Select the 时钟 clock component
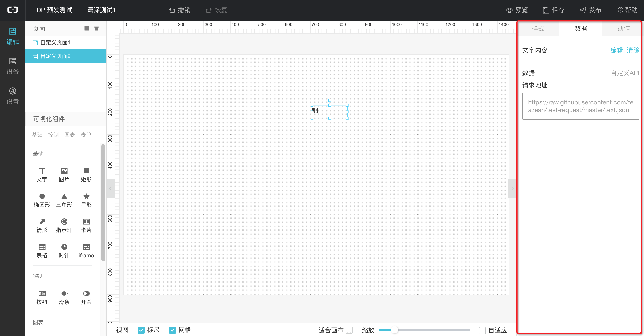The width and height of the screenshot is (644, 336). point(64,251)
